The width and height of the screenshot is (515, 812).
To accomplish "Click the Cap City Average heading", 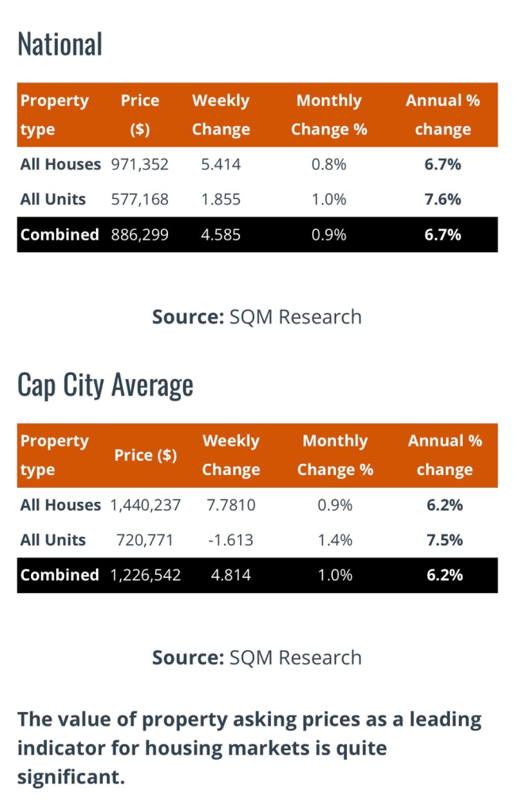I will tap(105, 385).
